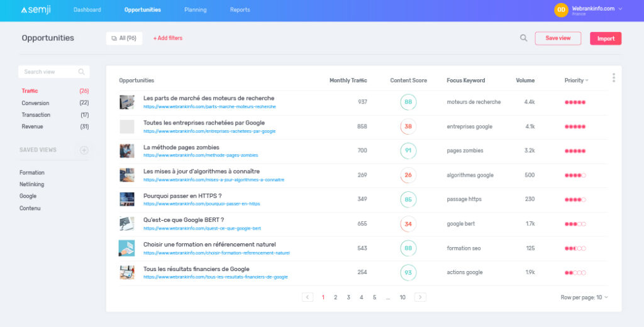Screen dimensions: 644x327
Task: Click the magnifier search icon beside Save view
Action: [x=523, y=38]
